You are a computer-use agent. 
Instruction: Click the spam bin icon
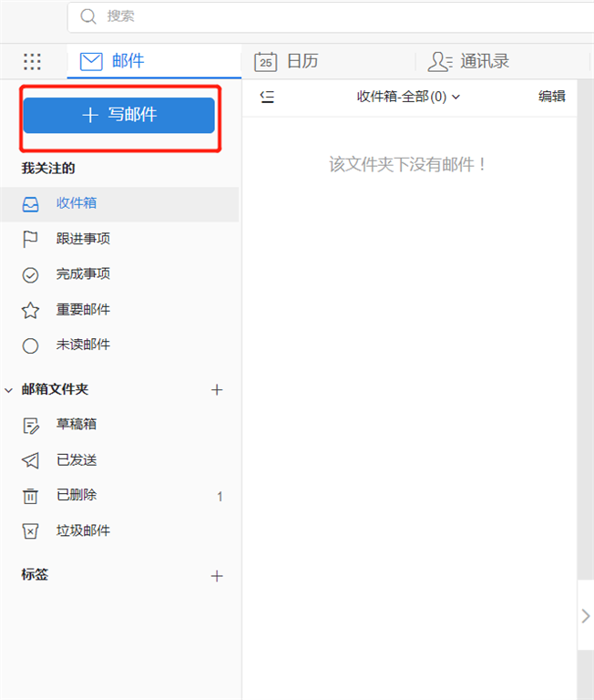coord(30,531)
